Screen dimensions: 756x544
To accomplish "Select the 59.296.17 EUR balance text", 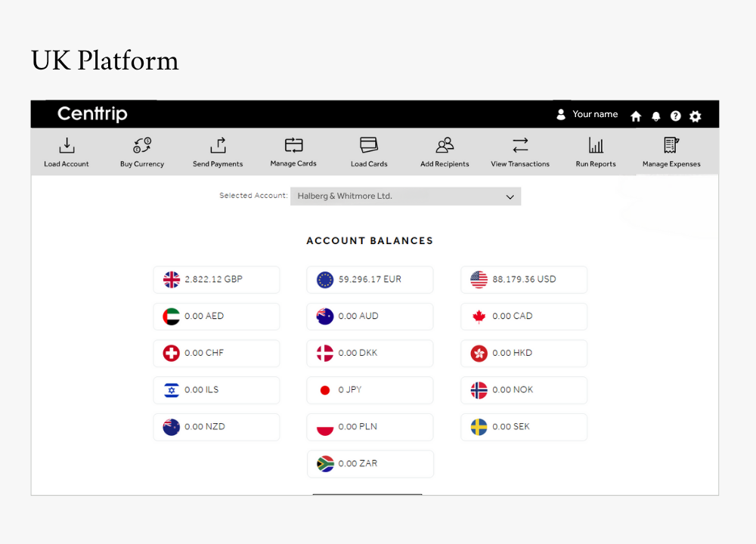I will 370,280.
